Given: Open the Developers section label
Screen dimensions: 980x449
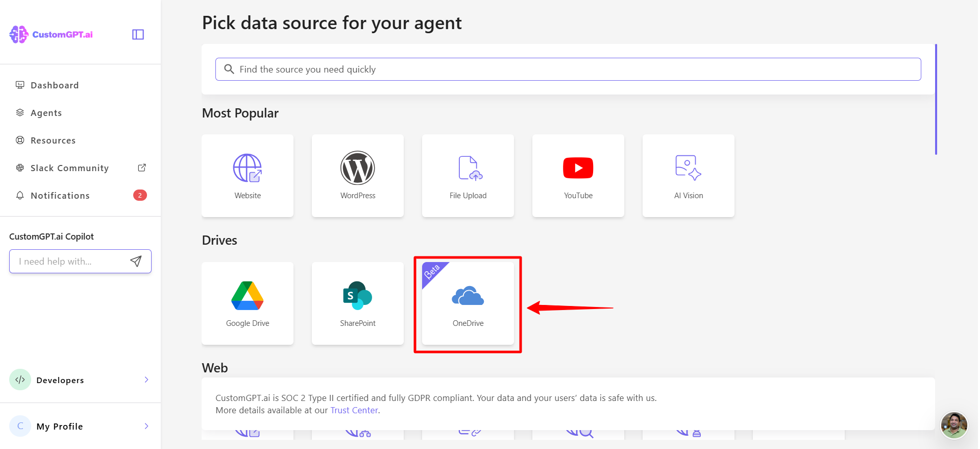Looking at the screenshot, I should pos(60,380).
